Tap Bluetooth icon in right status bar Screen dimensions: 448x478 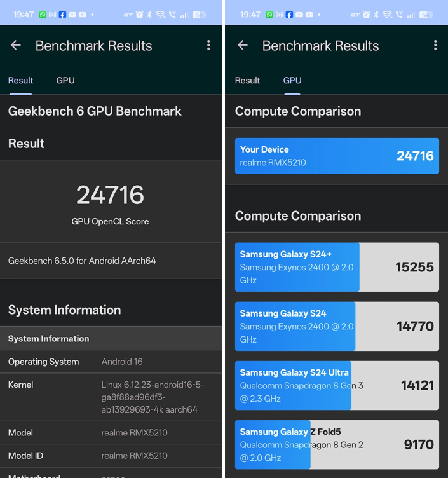tap(376, 15)
